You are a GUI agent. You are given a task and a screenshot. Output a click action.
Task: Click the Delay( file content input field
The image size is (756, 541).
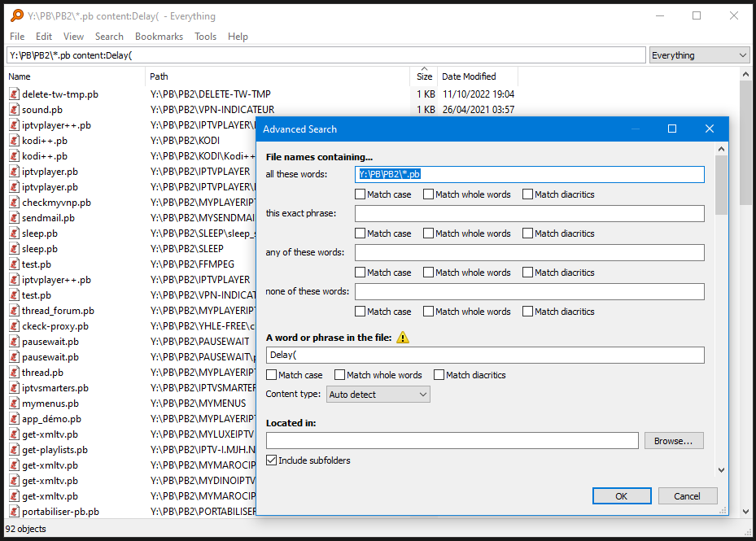click(485, 355)
